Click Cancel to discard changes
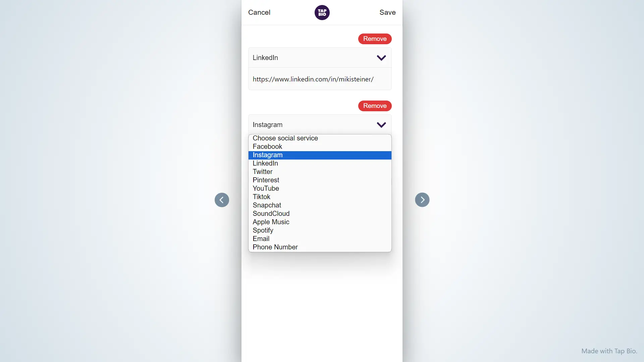Screen dimensions: 644x362 [259, 12]
